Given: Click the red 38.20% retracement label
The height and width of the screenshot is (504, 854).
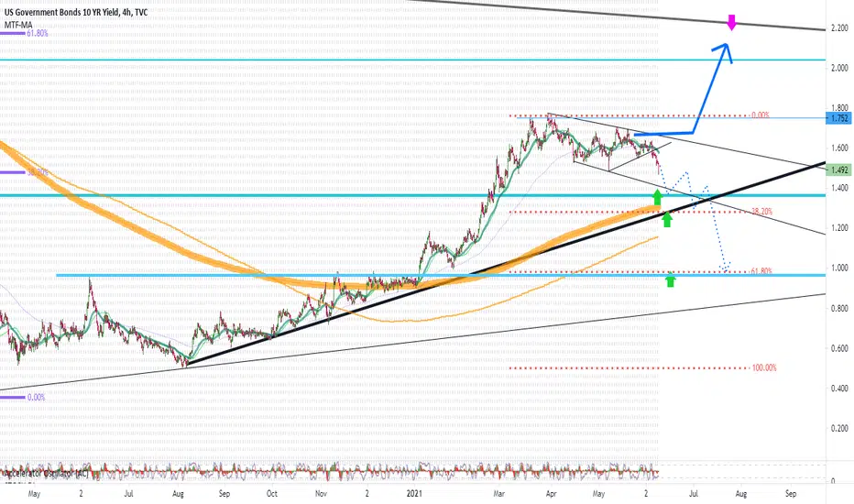Looking at the screenshot, I should click(762, 212).
